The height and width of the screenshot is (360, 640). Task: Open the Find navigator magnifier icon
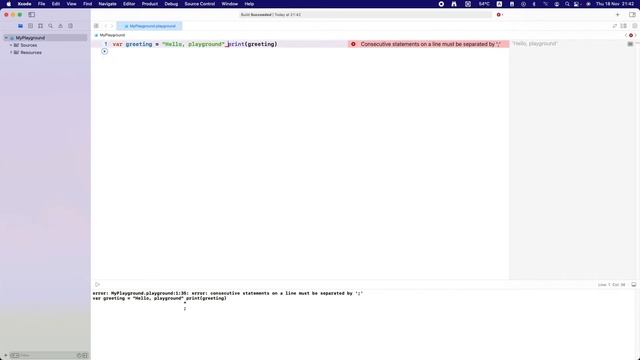(x=51, y=26)
